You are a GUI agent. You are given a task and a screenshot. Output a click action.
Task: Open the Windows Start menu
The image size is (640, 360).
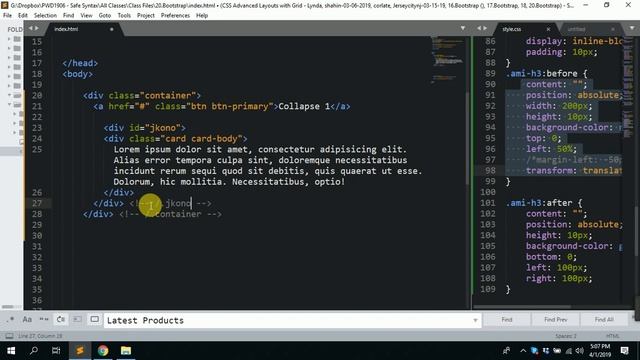click(11, 351)
